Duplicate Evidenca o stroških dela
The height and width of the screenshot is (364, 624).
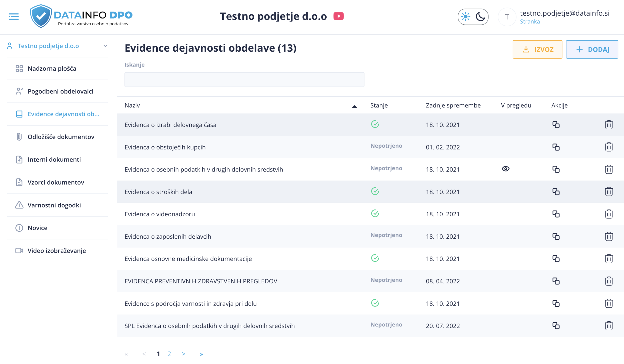556,192
